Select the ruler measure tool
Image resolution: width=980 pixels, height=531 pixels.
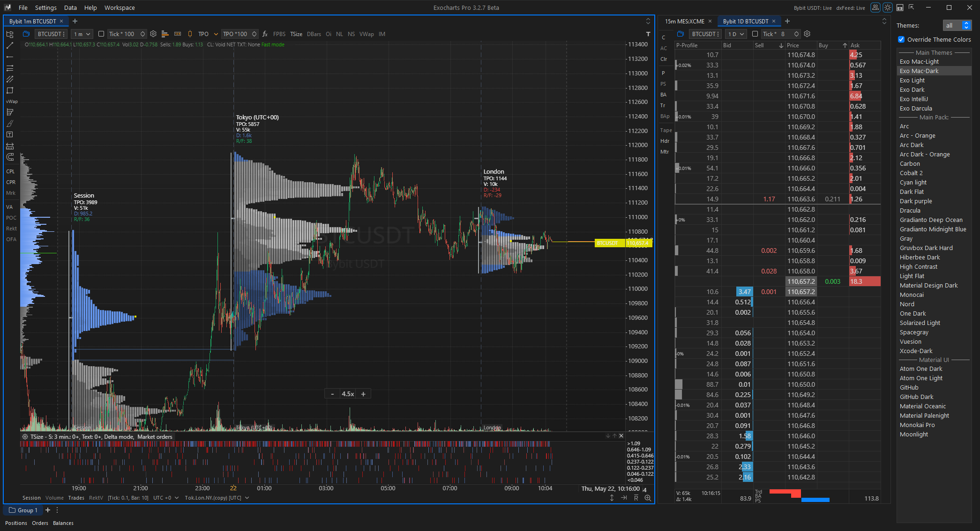tap(10, 146)
